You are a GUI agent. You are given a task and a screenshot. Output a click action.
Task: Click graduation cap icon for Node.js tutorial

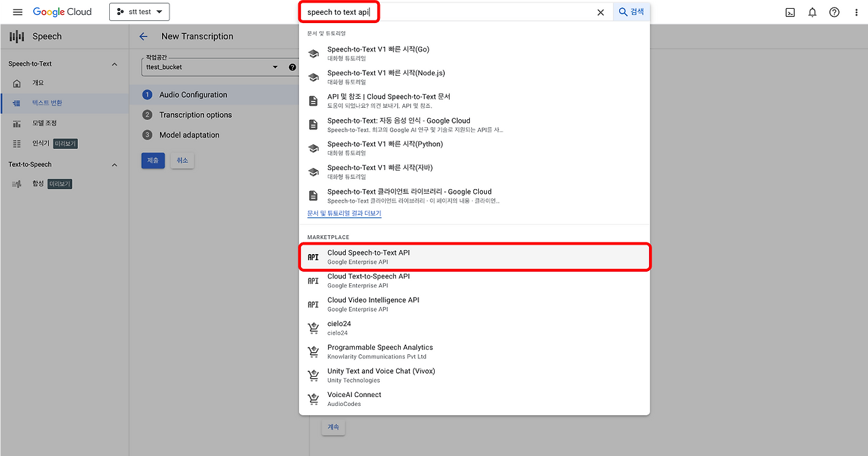point(313,77)
